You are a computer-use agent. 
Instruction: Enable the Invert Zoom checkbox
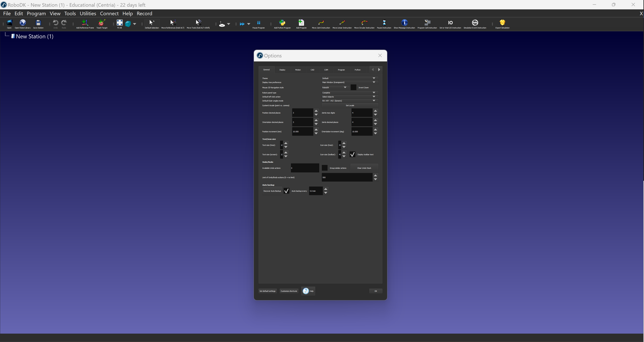coord(353,87)
